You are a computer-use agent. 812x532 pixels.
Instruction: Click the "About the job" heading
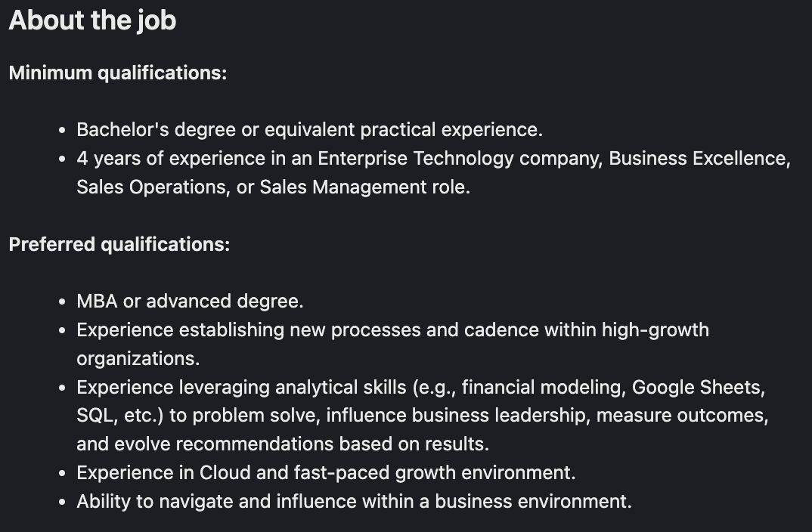pyautogui.click(x=92, y=20)
